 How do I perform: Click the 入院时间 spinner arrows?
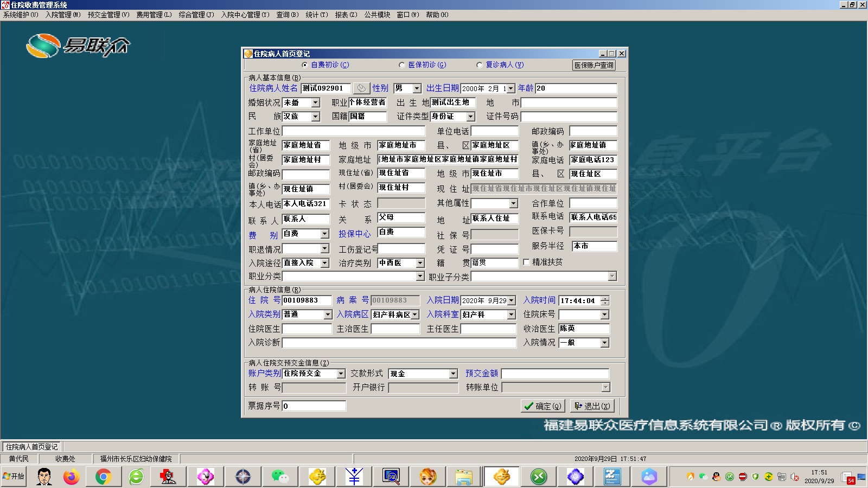[605, 300]
